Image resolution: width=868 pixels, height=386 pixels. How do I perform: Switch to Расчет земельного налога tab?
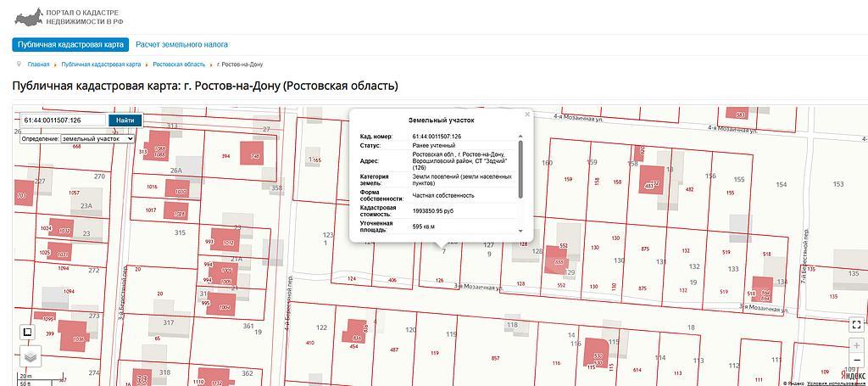[181, 45]
